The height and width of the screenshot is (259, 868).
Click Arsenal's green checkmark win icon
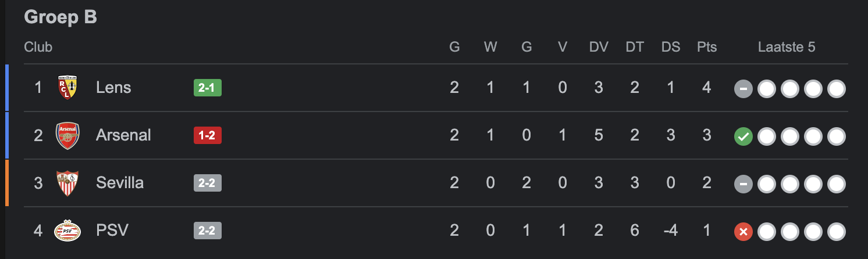(x=744, y=137)
